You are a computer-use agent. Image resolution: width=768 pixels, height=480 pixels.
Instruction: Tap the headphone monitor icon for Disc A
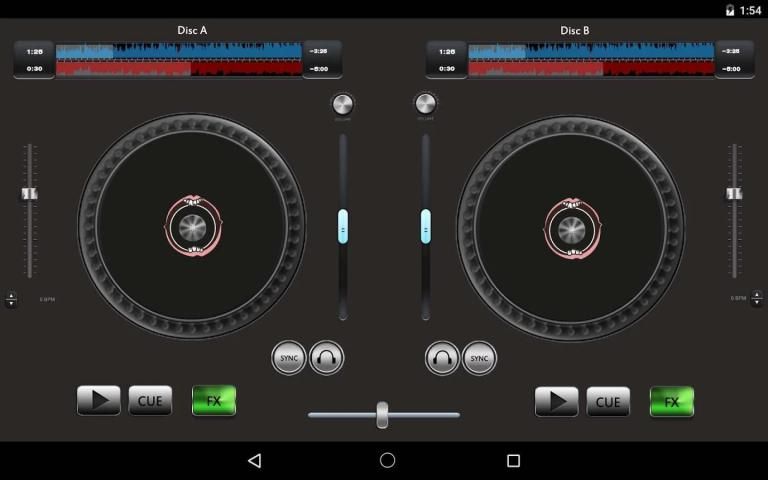coord(326,358)
